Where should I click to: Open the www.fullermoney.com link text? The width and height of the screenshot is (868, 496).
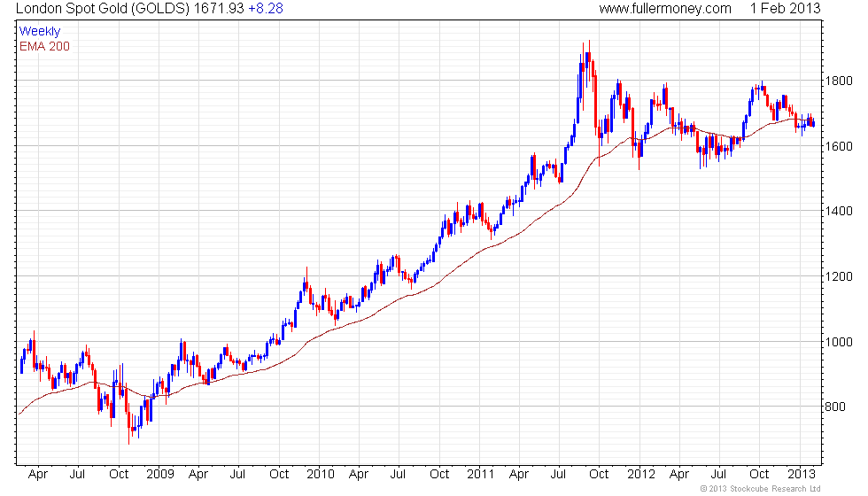coord(665,9)
